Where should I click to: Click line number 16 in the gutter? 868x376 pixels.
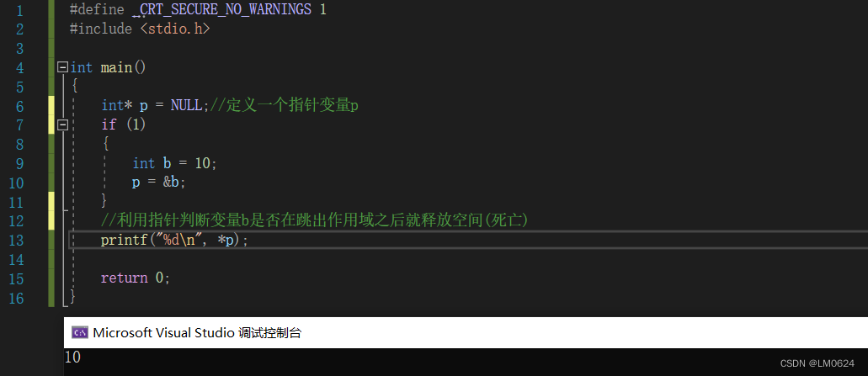(x=17, y=298)
